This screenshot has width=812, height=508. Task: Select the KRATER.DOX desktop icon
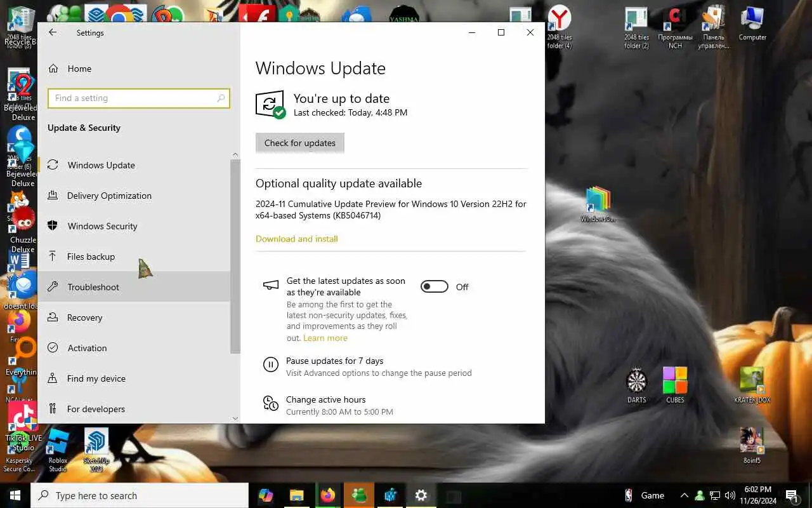pos(752,385)
